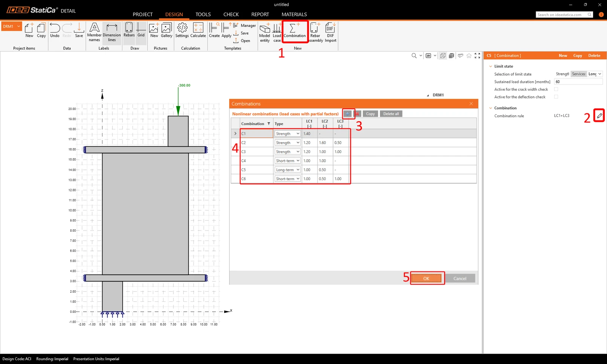Save data with the Save icon
The height and width of the screenshot is (364, 607).
[79, 30]
